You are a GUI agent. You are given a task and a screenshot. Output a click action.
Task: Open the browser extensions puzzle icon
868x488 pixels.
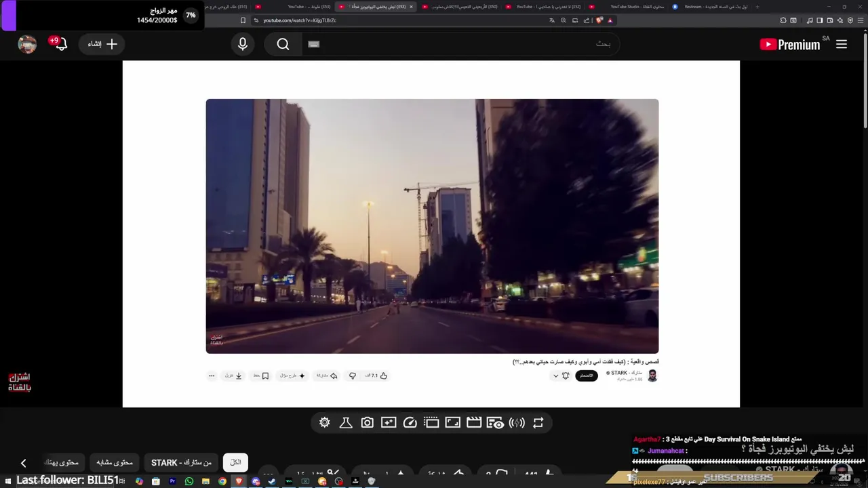click(x=783, y=20)
